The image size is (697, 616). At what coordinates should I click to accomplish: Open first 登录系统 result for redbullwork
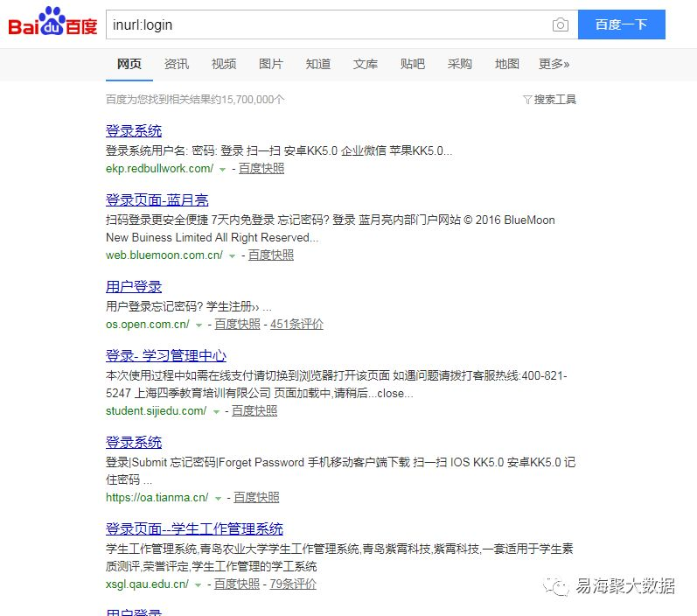[134, 130]
